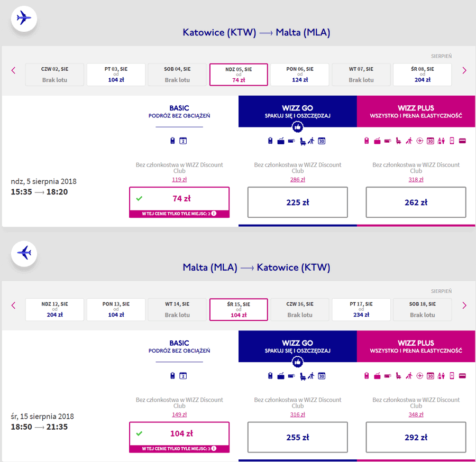Click the return flight airplane icon
476x462 pixels.
tap(24, 253)
